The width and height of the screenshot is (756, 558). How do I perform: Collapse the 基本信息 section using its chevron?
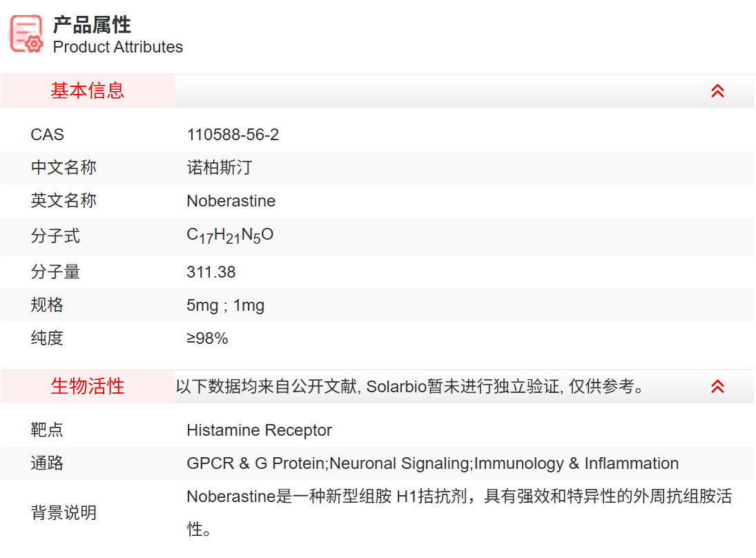[717, 91]
